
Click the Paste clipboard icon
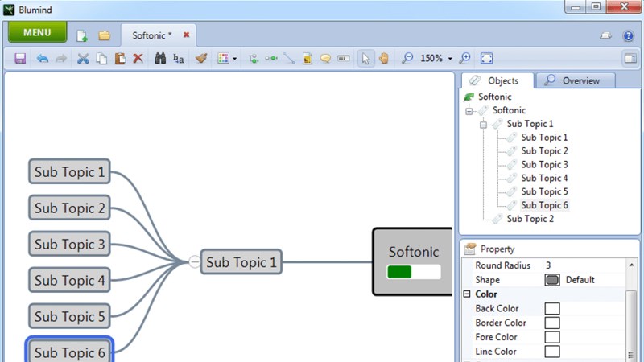pos(120,58)
